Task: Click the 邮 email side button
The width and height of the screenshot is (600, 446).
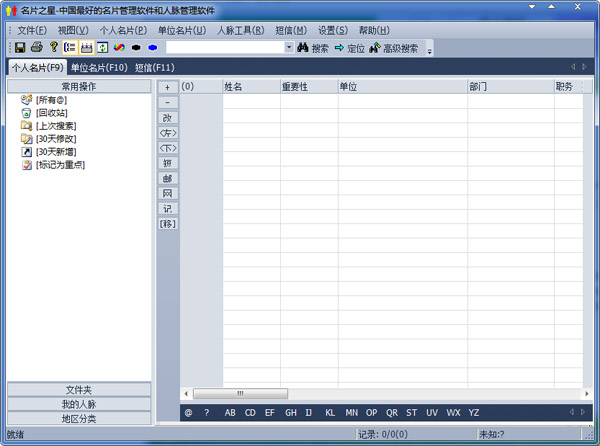Action: [x=168, y=178]
